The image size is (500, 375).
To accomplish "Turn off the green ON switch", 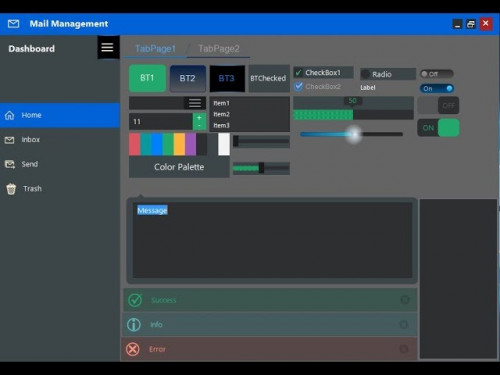I will pyautogui.click(x=438, y=128).
